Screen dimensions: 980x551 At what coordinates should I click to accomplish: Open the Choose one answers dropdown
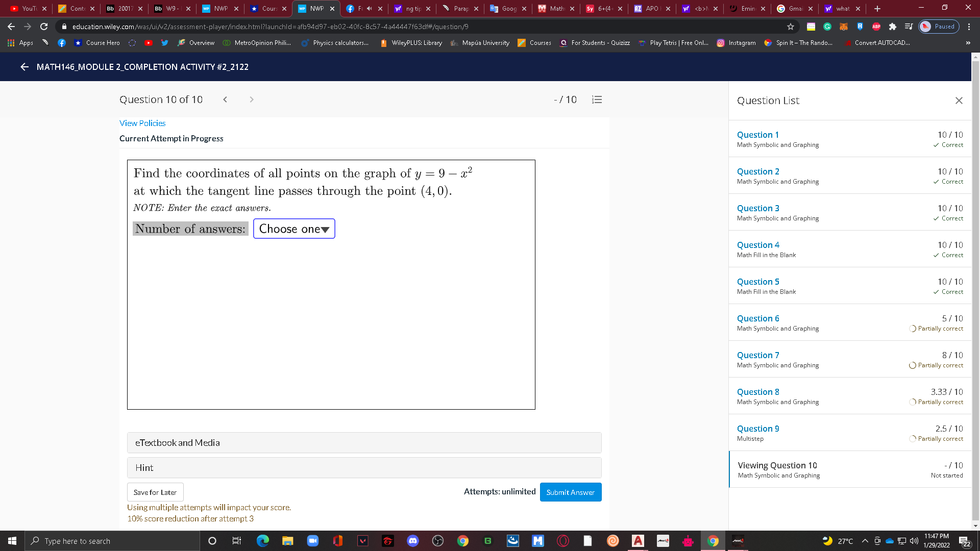tap(294, 229)
